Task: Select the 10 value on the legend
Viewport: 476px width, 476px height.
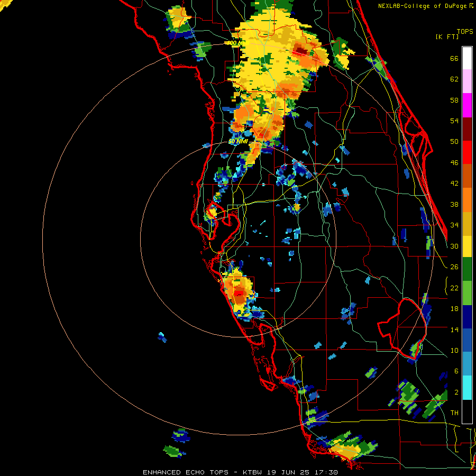Action: pyautogui.click(x=454, y=350)
